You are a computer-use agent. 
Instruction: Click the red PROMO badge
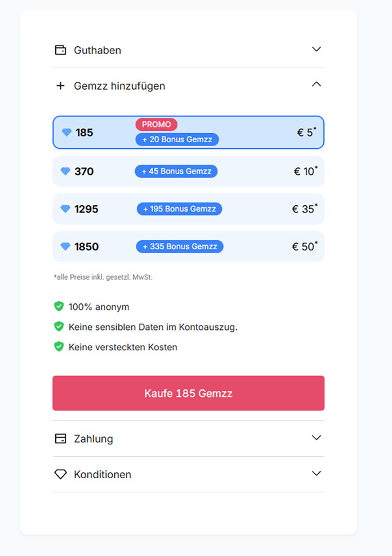[x=156, y=125]
